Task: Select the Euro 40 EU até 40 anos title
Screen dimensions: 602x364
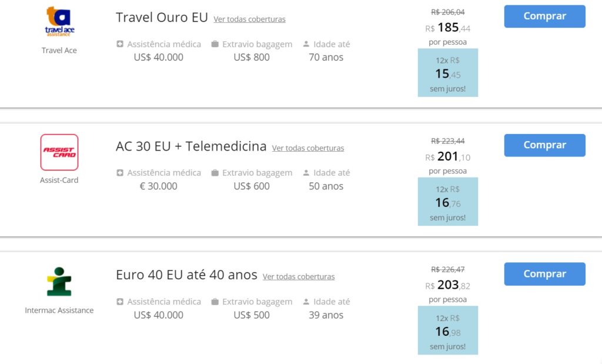Action: click(186, 275)
